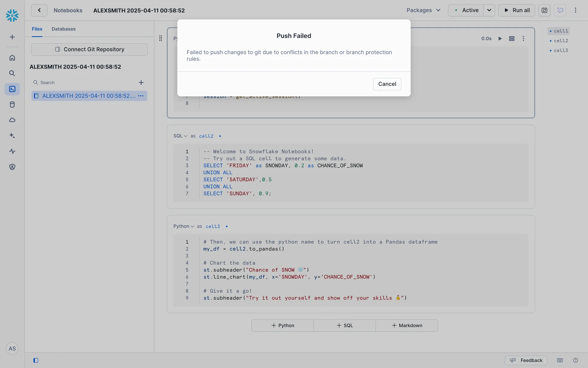Toggle the cell1 layout view icon
The width and height of the screenshot is (588, 368).
[x=512, y=38]
